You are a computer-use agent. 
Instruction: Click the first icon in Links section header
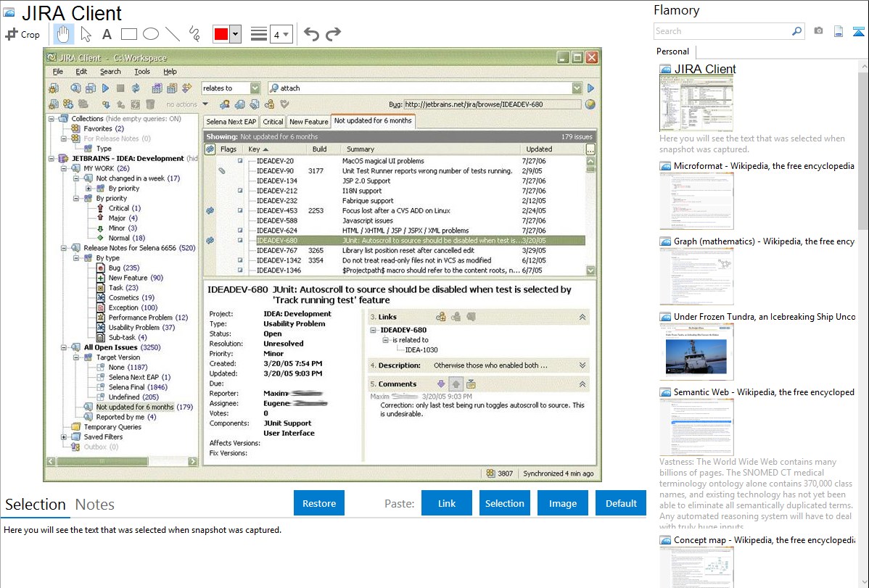[440, 317]
